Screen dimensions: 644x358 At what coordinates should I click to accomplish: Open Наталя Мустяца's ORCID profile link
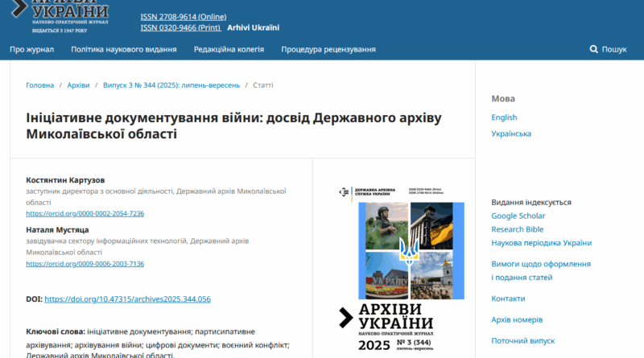pyautogui.click(x=85, y=263)
